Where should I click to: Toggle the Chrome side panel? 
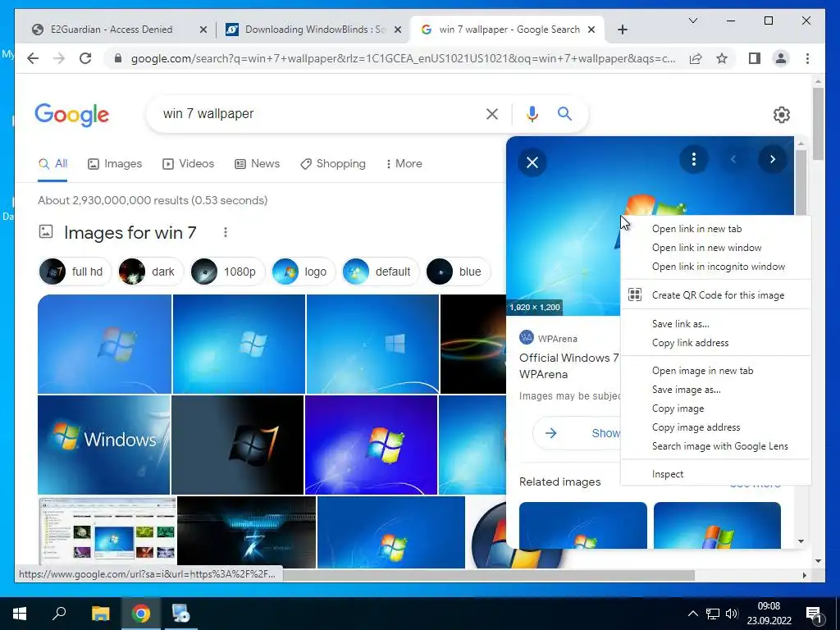[x=755, y=58]
